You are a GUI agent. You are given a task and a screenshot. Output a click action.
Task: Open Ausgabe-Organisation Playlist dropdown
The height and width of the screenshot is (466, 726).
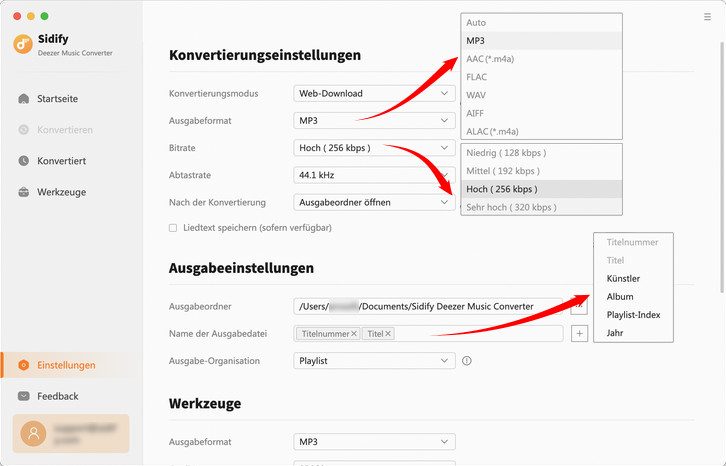374,361
